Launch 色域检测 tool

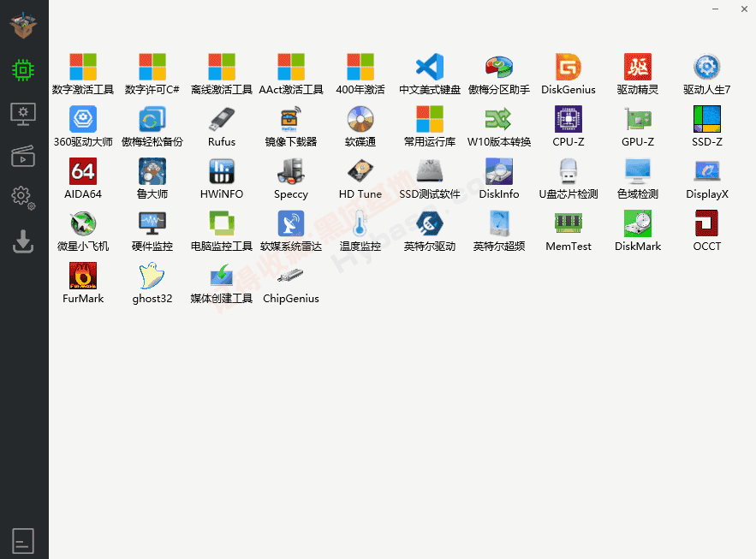pos(638,179)
